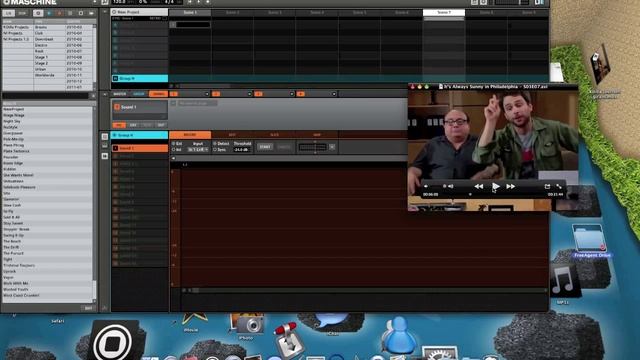Click the small button right of level meter
Viewport: 640px width, 360px height.
(x=332, y=147)
